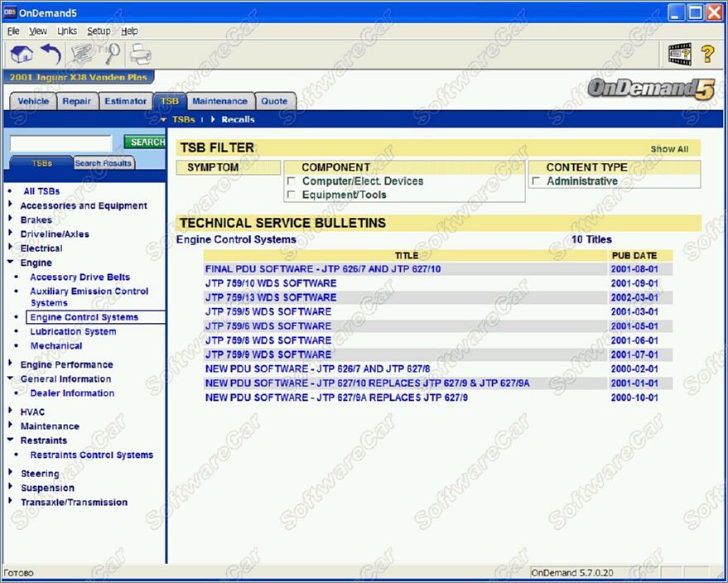Click the magnifying glass find icon
The height and width of the screenshot is (583, 728).
point(111,55)
